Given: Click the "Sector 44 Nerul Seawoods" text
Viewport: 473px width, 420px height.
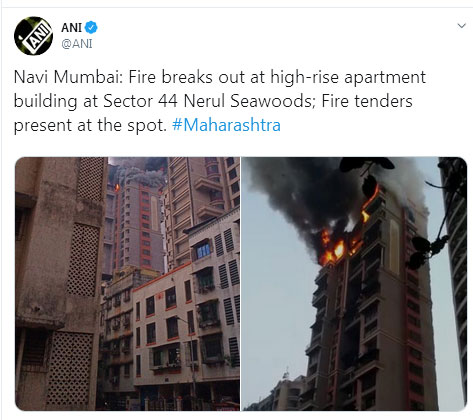Looking at the screenshot, I should point(209,101).
